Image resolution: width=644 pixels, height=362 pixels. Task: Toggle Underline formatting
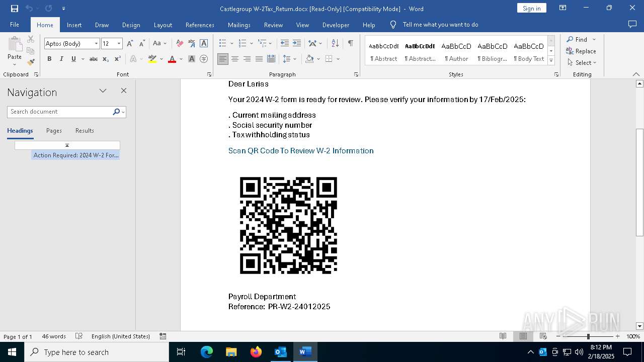(73, 59)
